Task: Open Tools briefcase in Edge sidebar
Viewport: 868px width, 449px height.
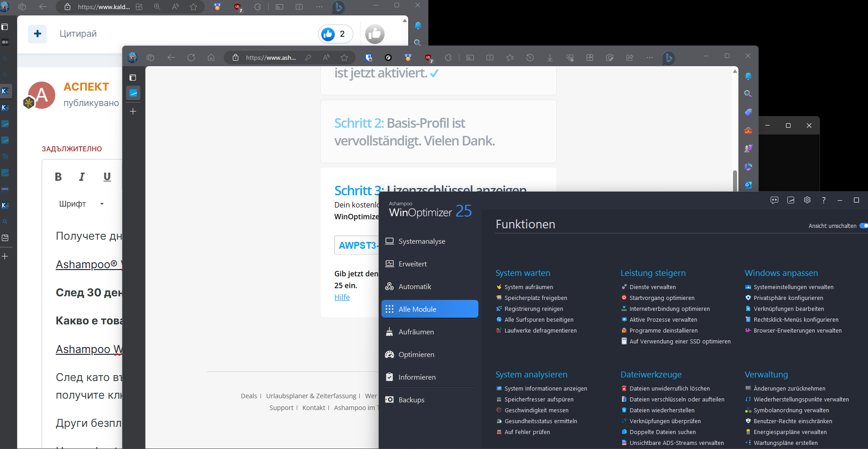Action: [x=748, y=130]
